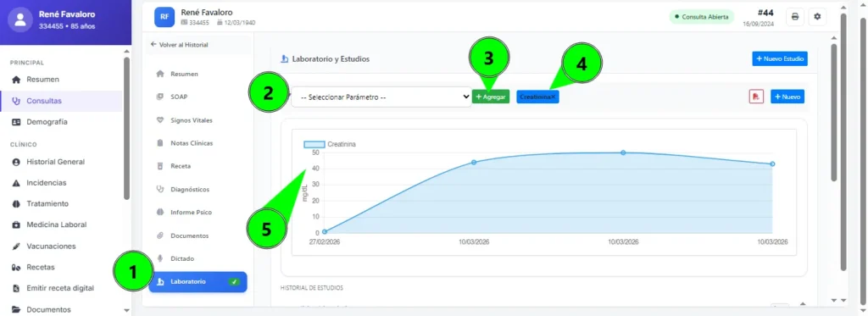
Task: Click the pills icon beside Recetas
Action: tap(16, 268)
